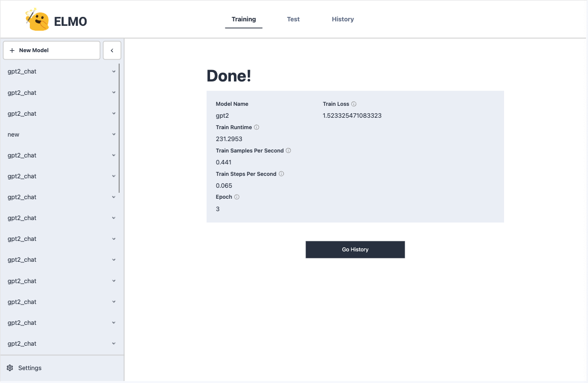
Task: Click the Train Samples Per Second info icon
Action: 289,151
